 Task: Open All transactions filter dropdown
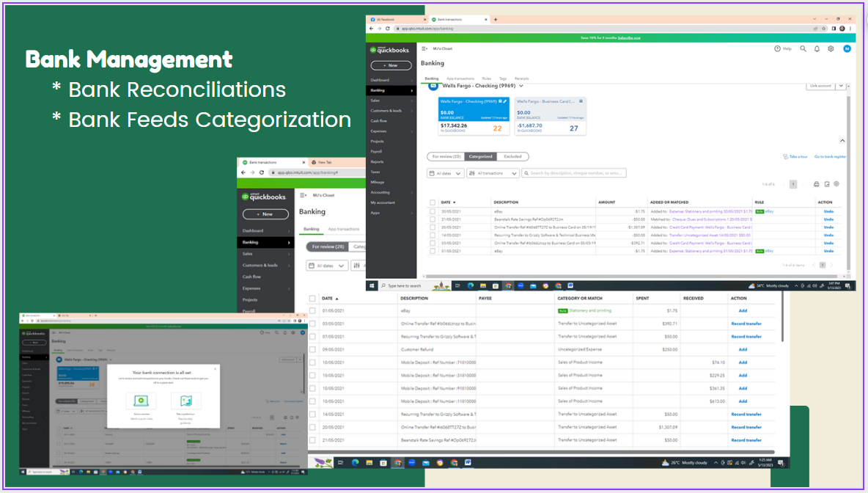point(493,173)
